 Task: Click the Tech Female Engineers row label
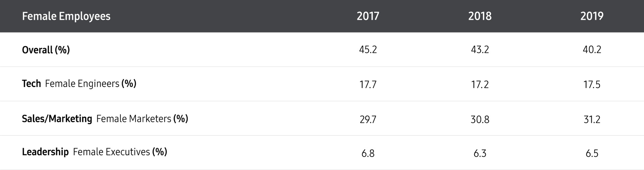(79, 84)
